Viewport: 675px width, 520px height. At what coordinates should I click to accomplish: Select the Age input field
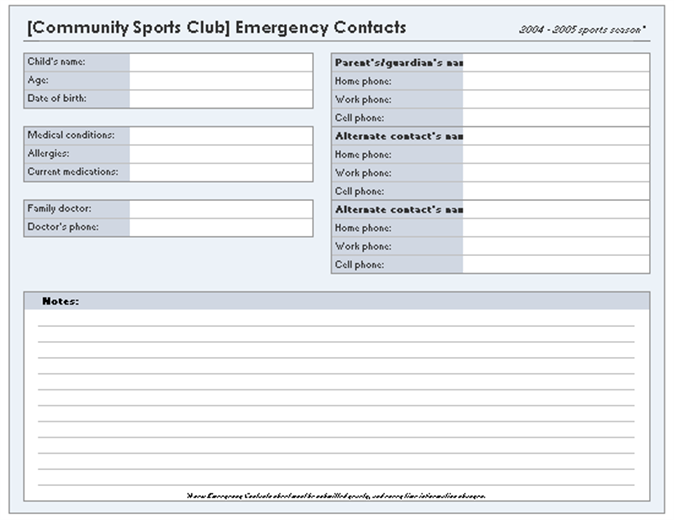point(220,80)
